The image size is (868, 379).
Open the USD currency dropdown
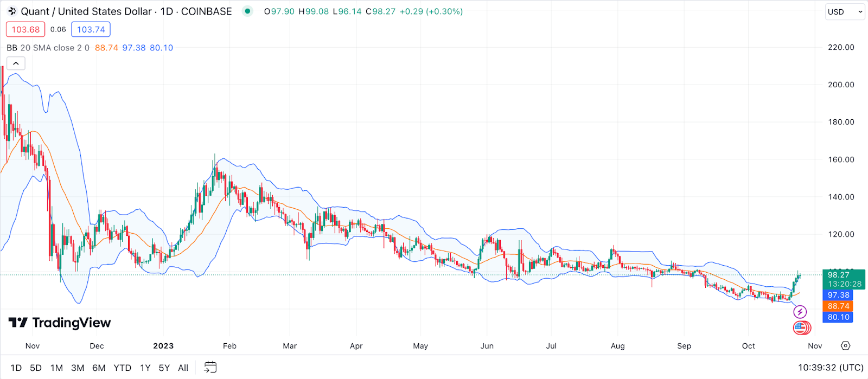[845, 12]
